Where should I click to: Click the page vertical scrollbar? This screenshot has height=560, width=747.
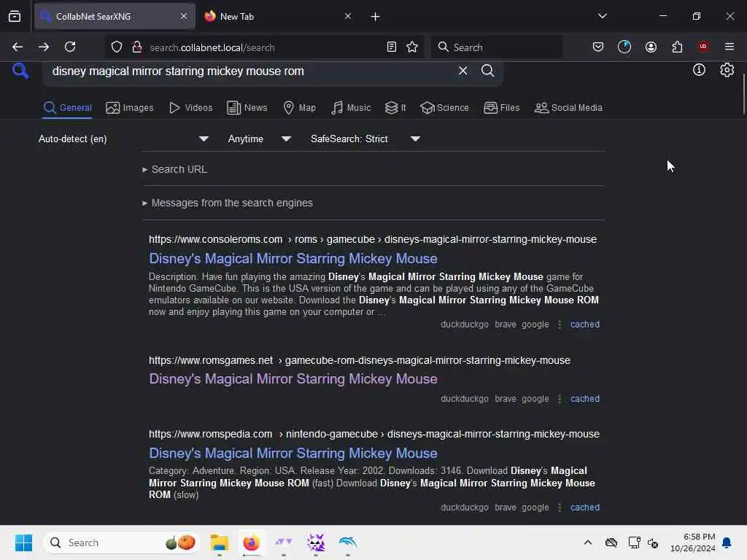point(743,94)
